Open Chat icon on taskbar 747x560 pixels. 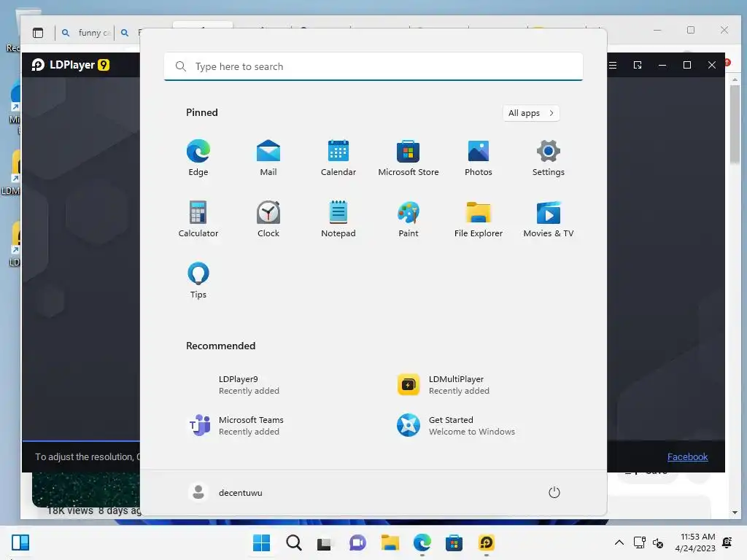tap(357, 542)
